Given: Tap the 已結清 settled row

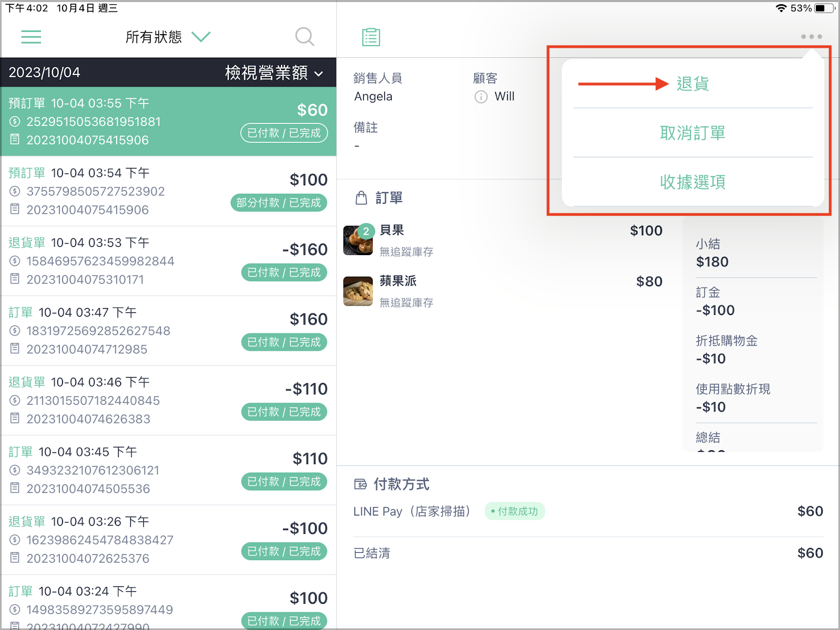Looking at the screenshot, I should [x=588, y=553].
